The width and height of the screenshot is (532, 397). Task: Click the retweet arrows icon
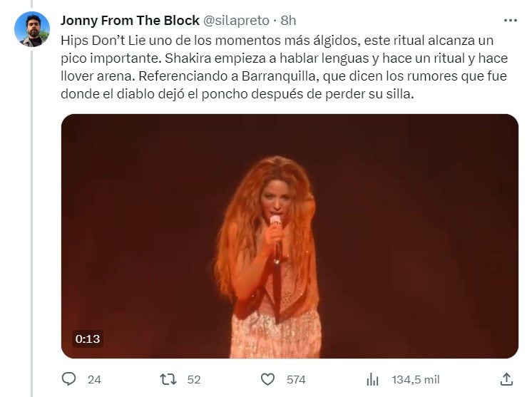168,379
